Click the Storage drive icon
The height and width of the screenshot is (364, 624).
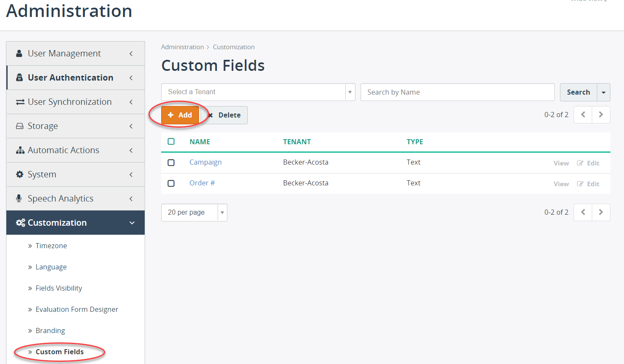click(20, 126)
